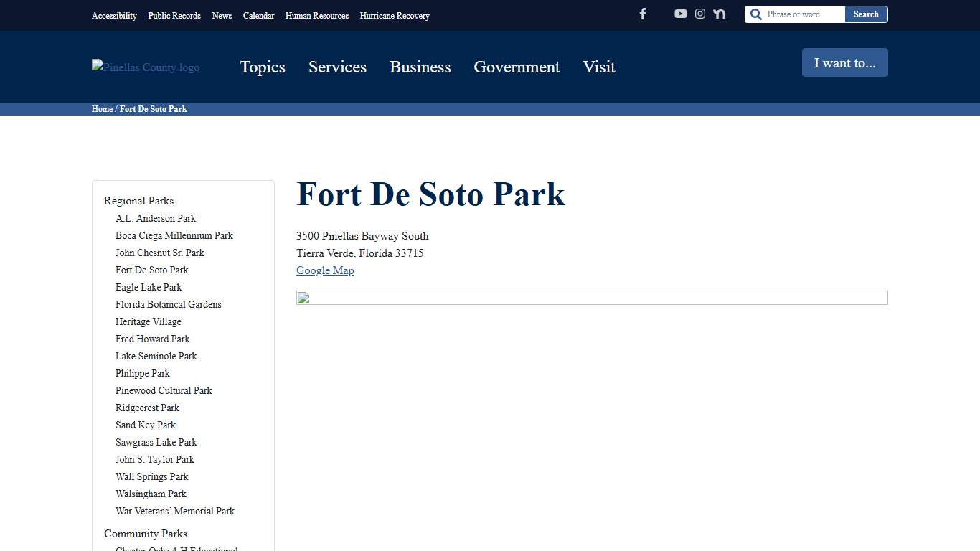Click the I want to... button
Viewport: 980px width, 551px height.
(x=844, y=62)
